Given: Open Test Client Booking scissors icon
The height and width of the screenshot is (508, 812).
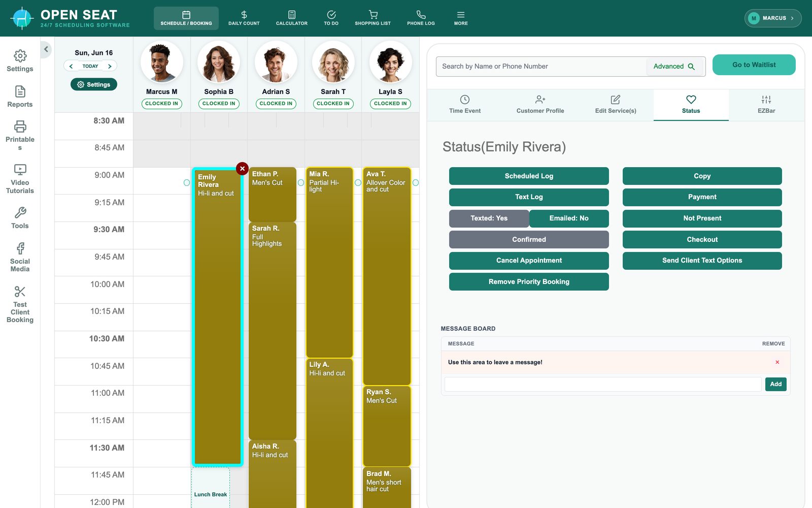Looking at the screenshot, I should (x=20, y=304).
